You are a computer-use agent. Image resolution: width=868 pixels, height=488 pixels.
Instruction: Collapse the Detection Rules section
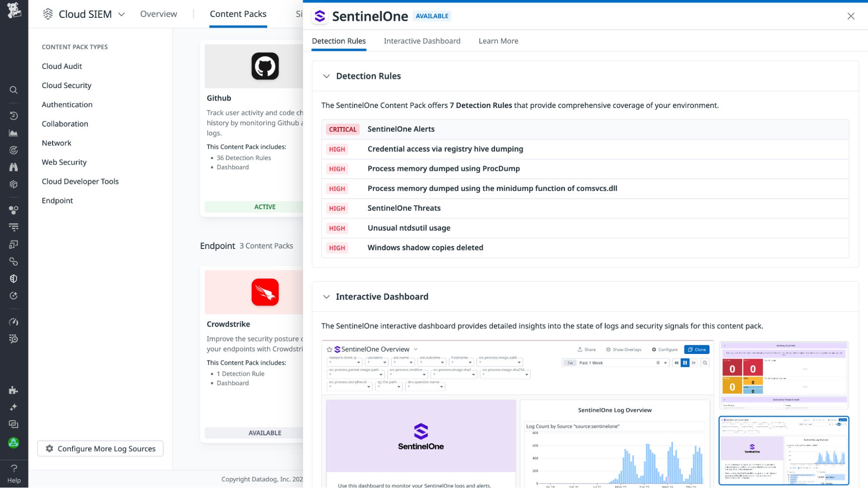(x=326, y=76)
